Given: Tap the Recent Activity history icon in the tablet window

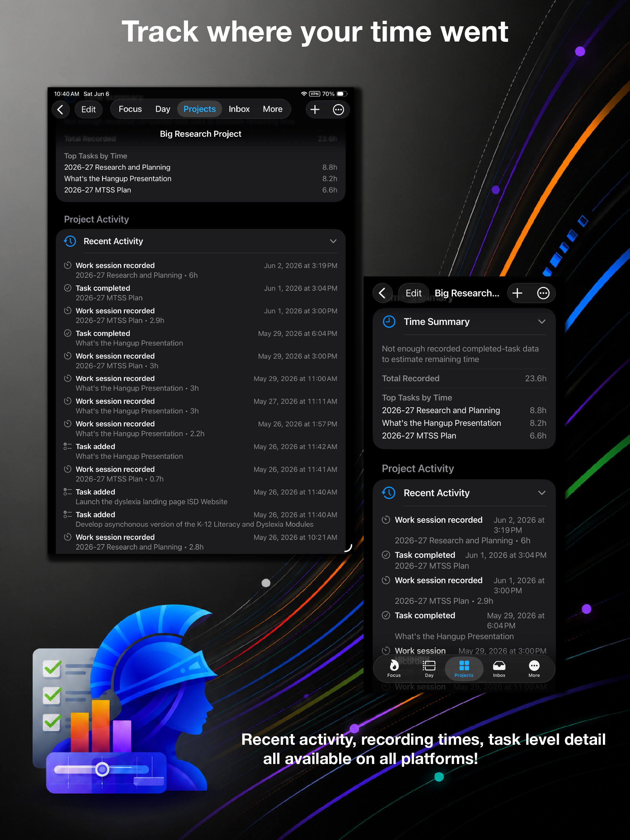Looking at the screenshot, I should [x=70, y=241].
